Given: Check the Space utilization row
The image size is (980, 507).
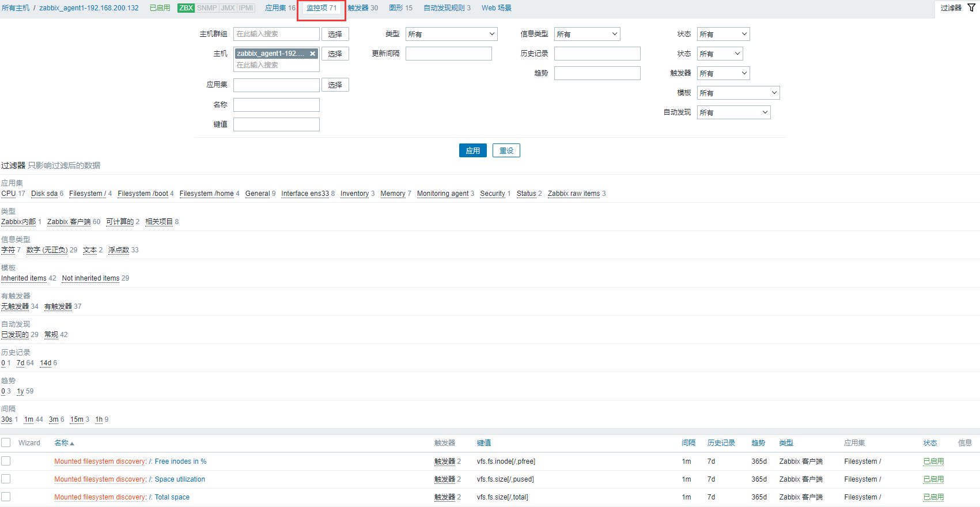Looking at the screenshot, I should point(6,479).
